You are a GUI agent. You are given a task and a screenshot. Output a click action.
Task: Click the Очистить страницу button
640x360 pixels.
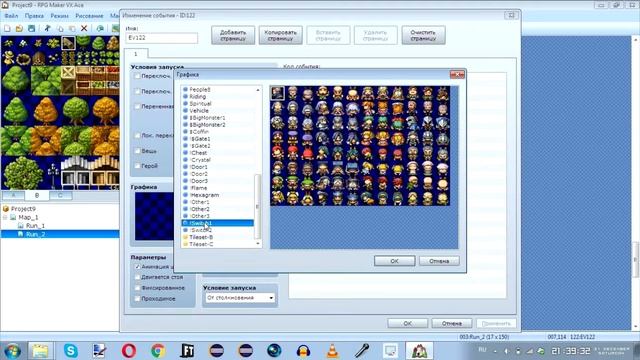423,35
